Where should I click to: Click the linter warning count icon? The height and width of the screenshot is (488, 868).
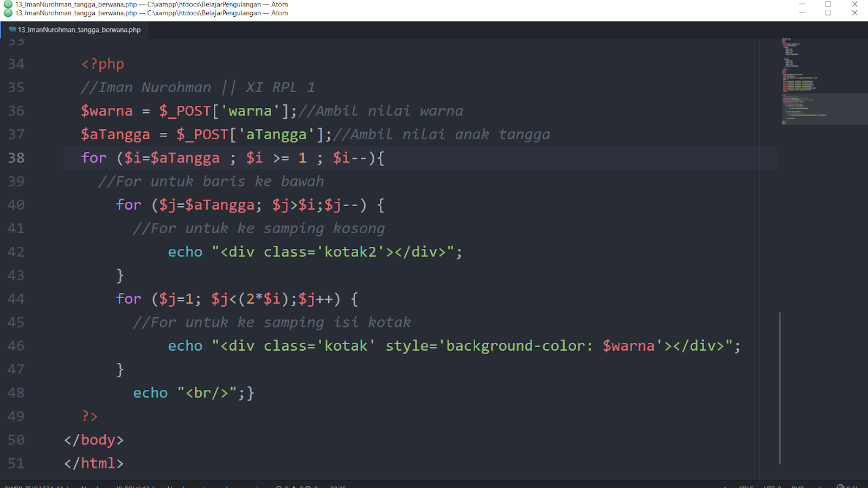pos(295,486)
